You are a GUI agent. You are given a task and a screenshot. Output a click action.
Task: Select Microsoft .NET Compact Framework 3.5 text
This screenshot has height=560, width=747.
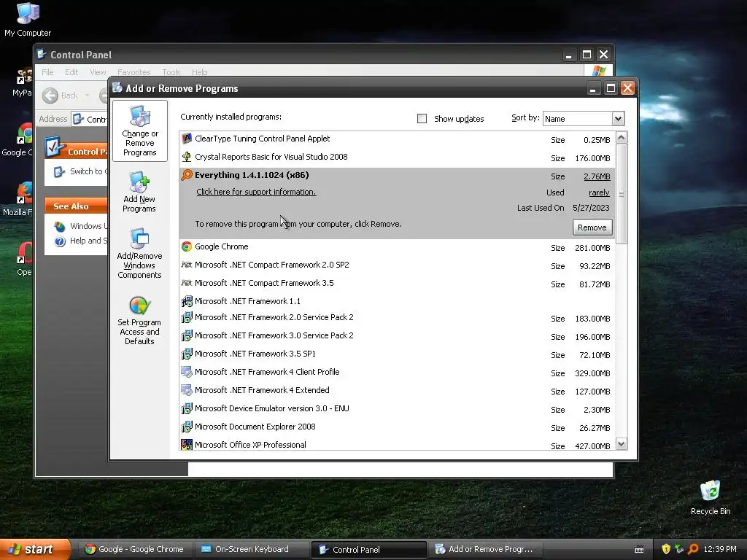pyautogui.click(x=264, y=283)
